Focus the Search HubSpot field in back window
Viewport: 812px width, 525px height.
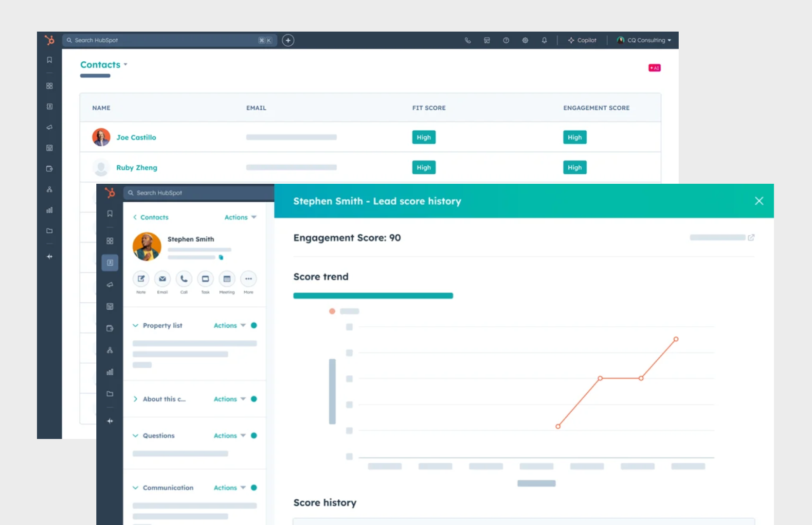coord(169,40)
